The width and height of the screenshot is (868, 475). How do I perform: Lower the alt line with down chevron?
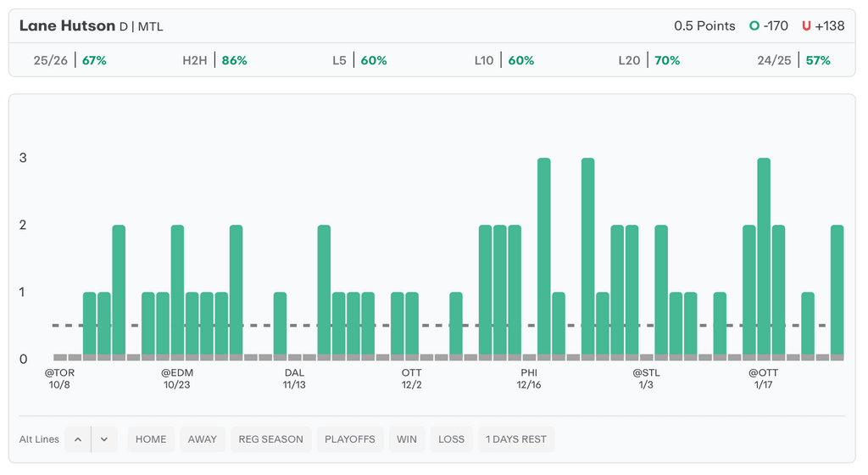click(104, 439)
